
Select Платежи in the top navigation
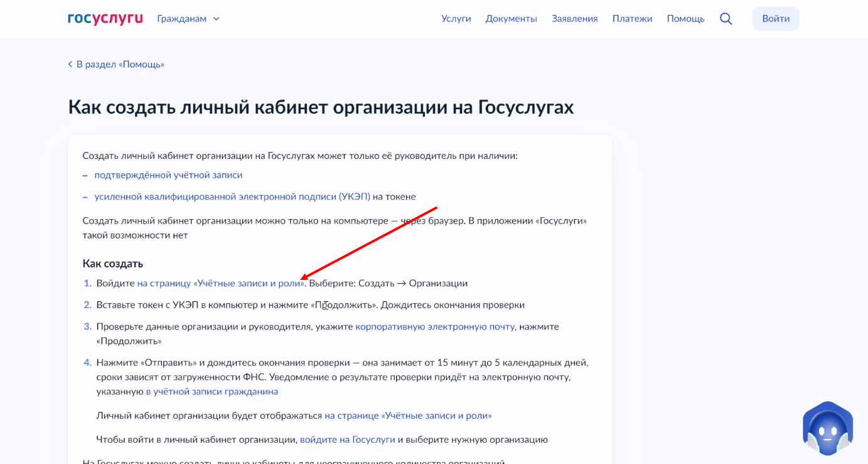632,19
